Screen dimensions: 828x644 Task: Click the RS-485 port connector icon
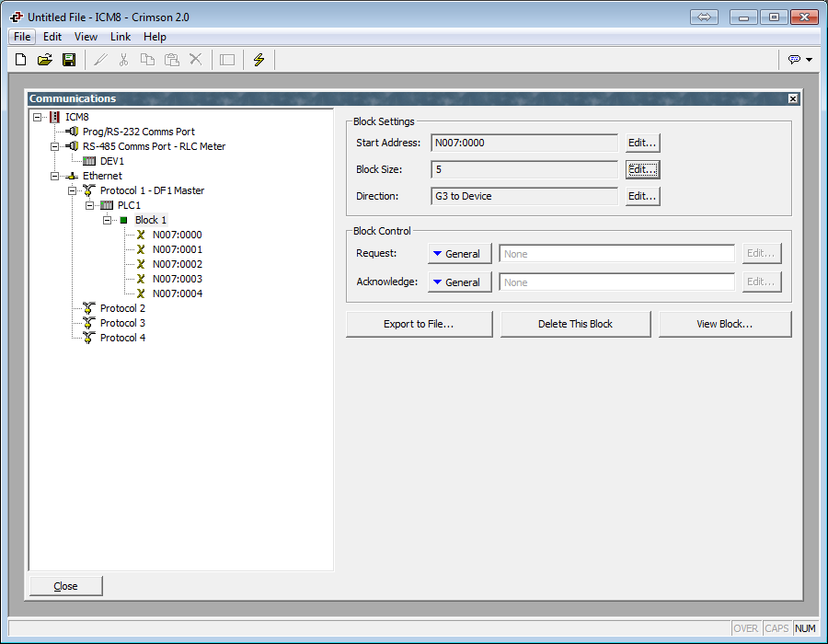pos(73,146)
